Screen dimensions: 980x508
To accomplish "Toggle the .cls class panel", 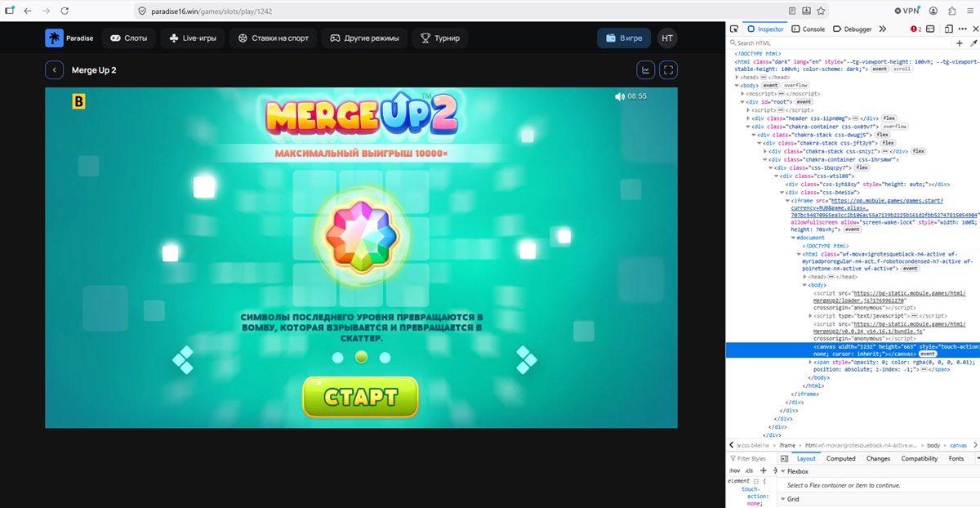I will point(749,470).
